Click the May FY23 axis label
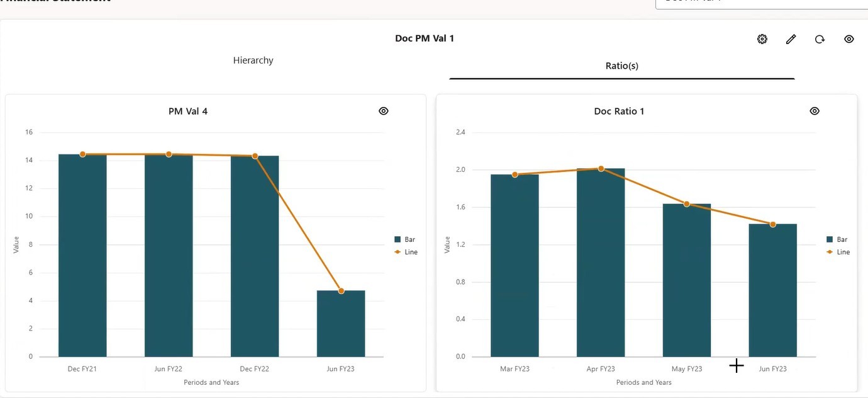Viewport: 868px width, 398px height. coord(687,369)
